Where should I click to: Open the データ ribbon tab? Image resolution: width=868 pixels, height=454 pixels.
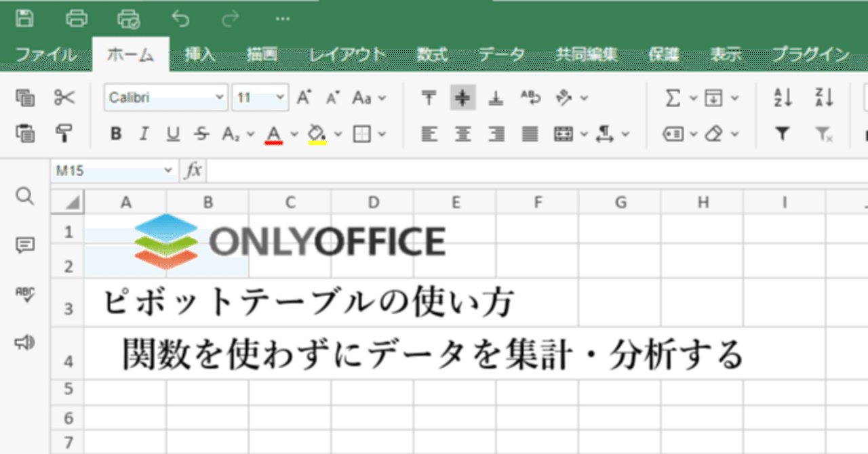tap(503, 54)
